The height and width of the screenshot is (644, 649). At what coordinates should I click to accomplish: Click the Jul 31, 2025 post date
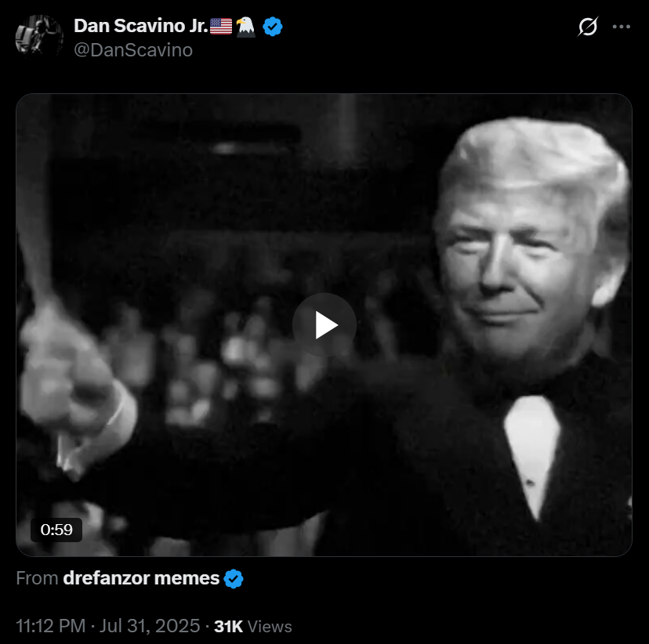pos(150,626)
